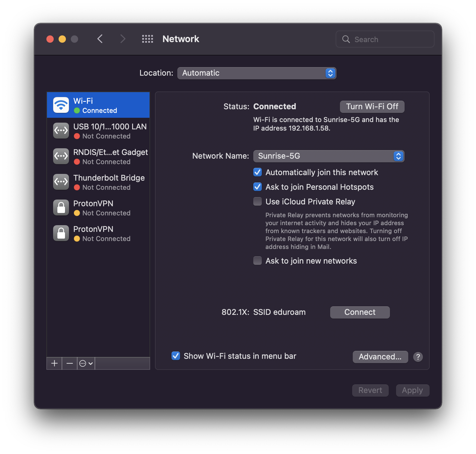Click the RNDIS/Ethernet Gadget adapter icon
This screenshot has height=454, width=476.
point(61,156)
